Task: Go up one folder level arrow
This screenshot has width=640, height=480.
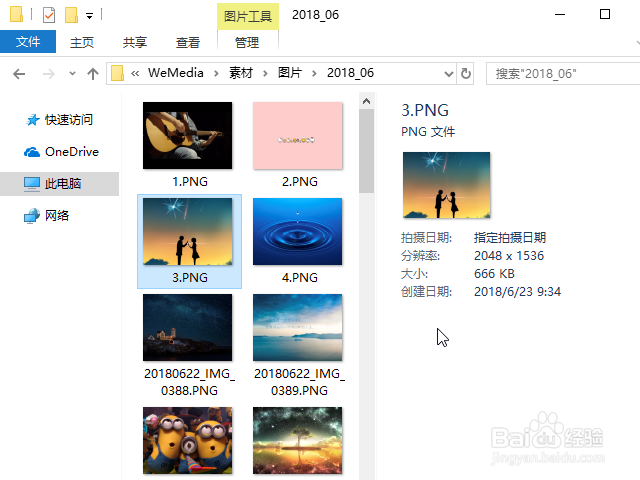Action: click(x=93, y=74)
